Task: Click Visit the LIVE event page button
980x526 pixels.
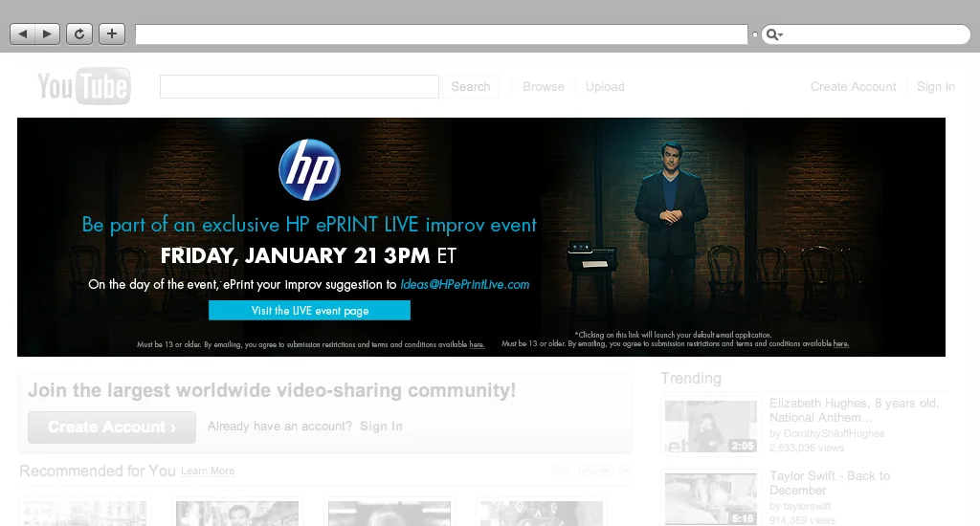Action: pos(309,311)
